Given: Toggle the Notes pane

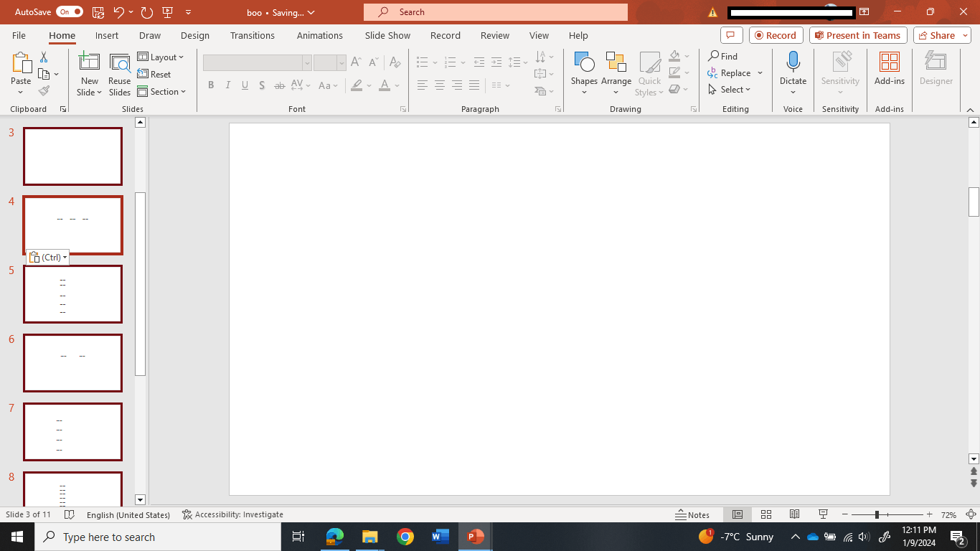Looking at the screenshot, I should (x=692, y=514).
